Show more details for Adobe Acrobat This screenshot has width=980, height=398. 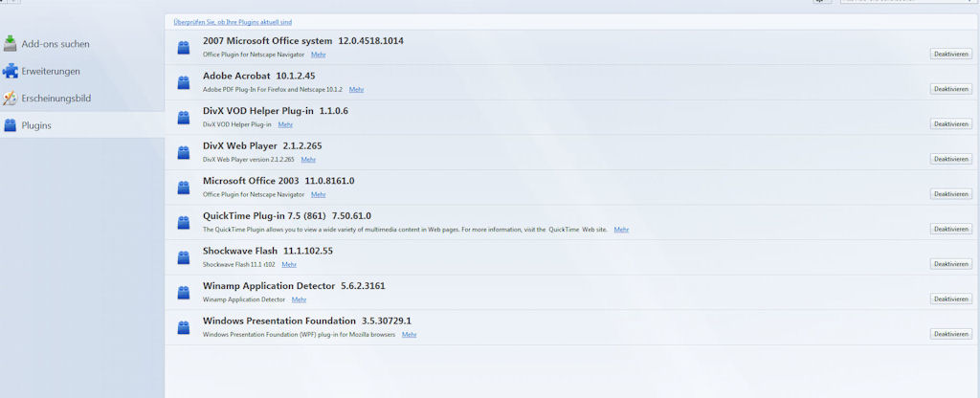point(356,89)
